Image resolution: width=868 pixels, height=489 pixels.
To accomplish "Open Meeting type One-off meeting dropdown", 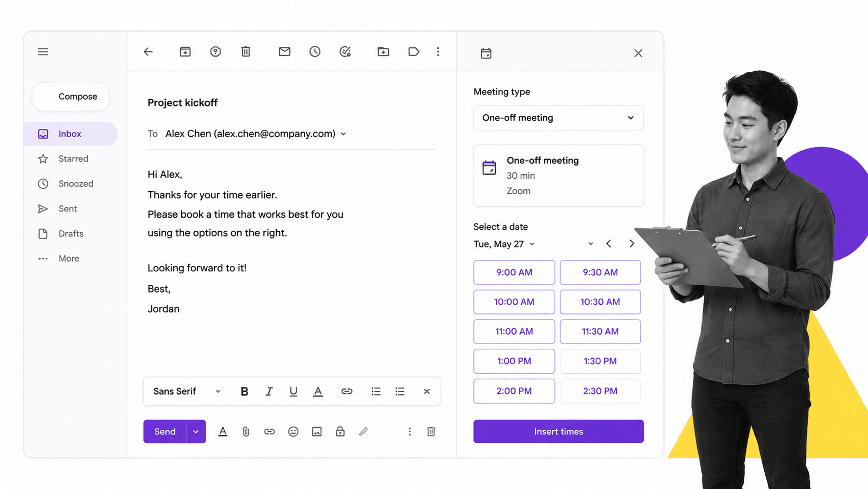I will (559, 118).
